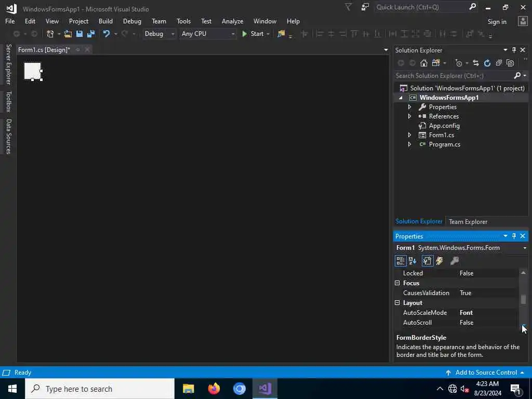Open the Start button dropdown arrow
Image resolution: width=532 pixels, height=399 pixels.
coord(268,34)
